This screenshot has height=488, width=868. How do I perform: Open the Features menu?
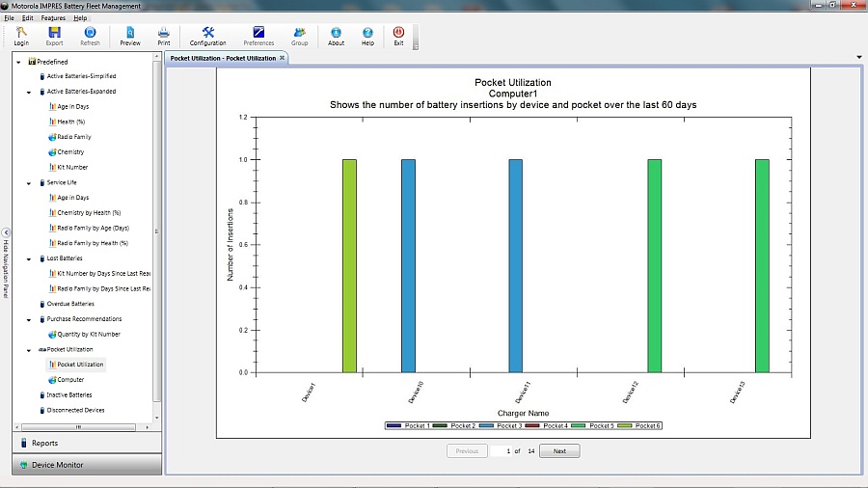(53, 17)
